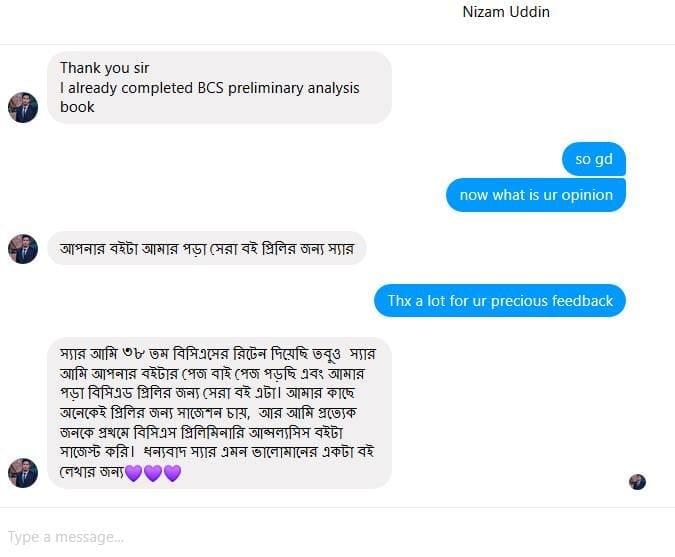Click the first purple heart emoji

click(x=134, y=473)
